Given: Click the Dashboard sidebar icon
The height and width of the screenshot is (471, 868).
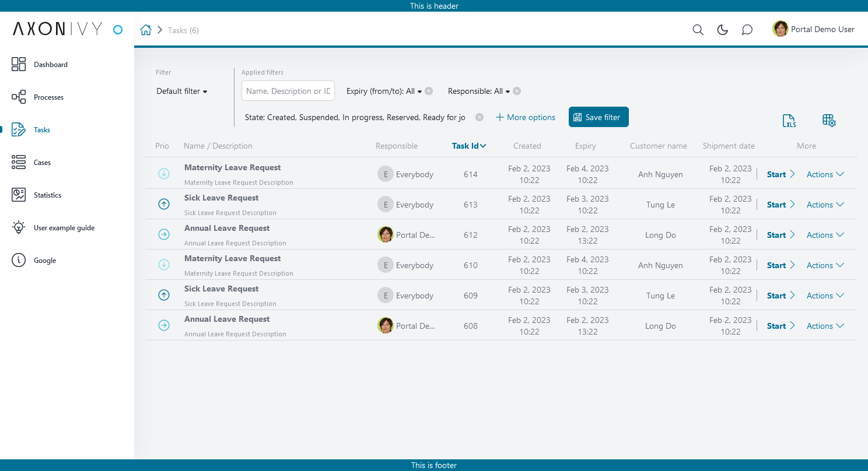Looking at the screenshot, I should click(x=19, y=64).
